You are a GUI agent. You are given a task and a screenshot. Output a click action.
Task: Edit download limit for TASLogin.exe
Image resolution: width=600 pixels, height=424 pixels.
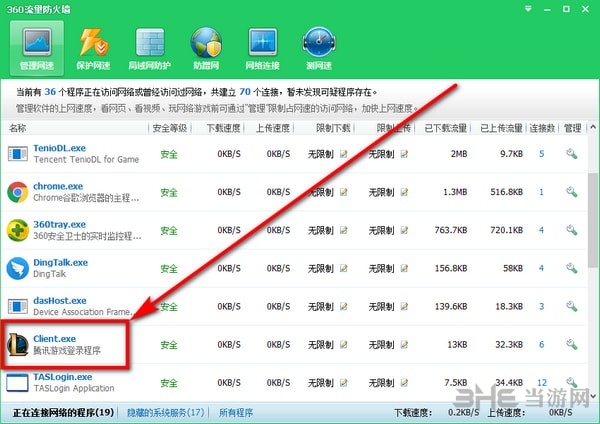[344, 382]
